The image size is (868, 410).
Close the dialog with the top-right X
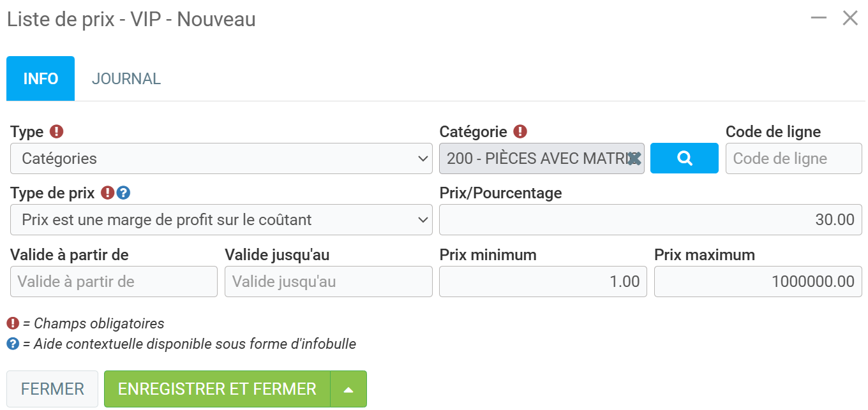click(850, 18)
